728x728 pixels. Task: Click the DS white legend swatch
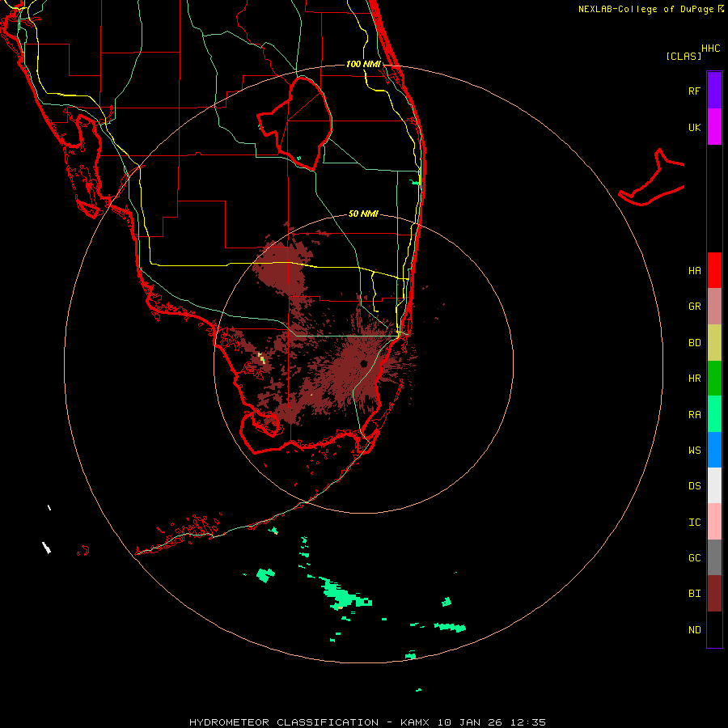pyautogui.click(x=714, y=485)
